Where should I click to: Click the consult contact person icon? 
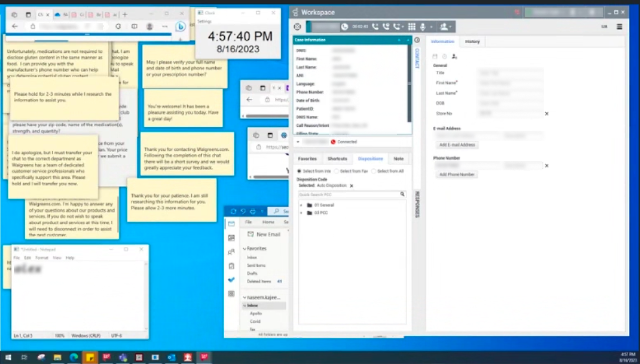pyautogui.click(x=444, y=27)
